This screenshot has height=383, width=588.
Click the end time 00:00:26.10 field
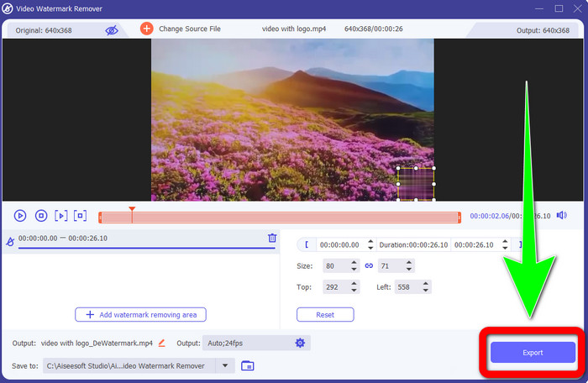pos(475,245)
